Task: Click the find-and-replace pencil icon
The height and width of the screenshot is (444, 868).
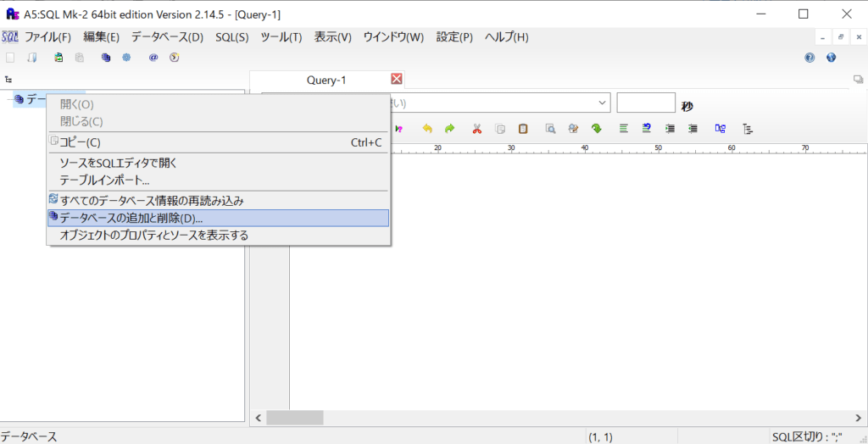Action: (574, 129)
